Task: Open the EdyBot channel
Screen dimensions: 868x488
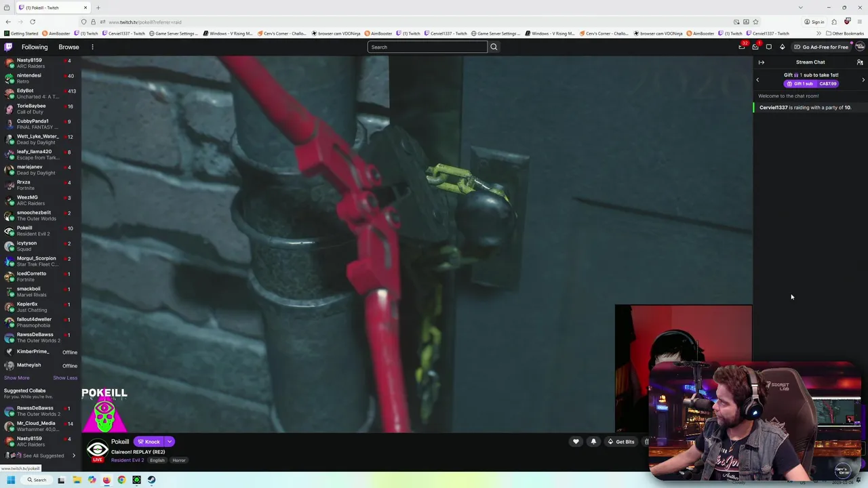Action: pos(41,94)
